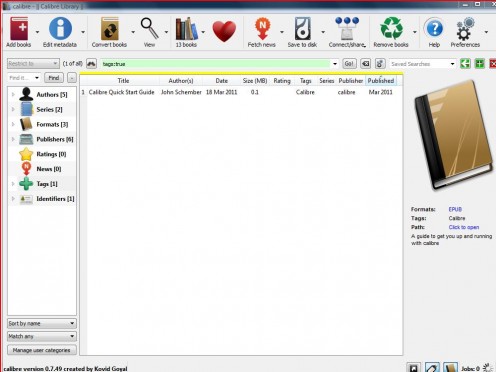Sort by Date column header
Image resolution: width=496 pixels, height=372 pixels.
[x=221, y=81]
